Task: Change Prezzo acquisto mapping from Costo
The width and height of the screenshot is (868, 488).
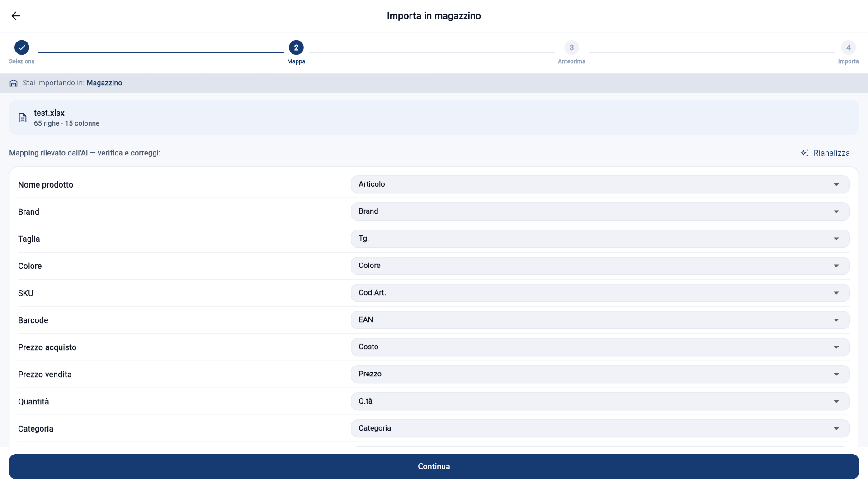Action: tap(600, 347)
